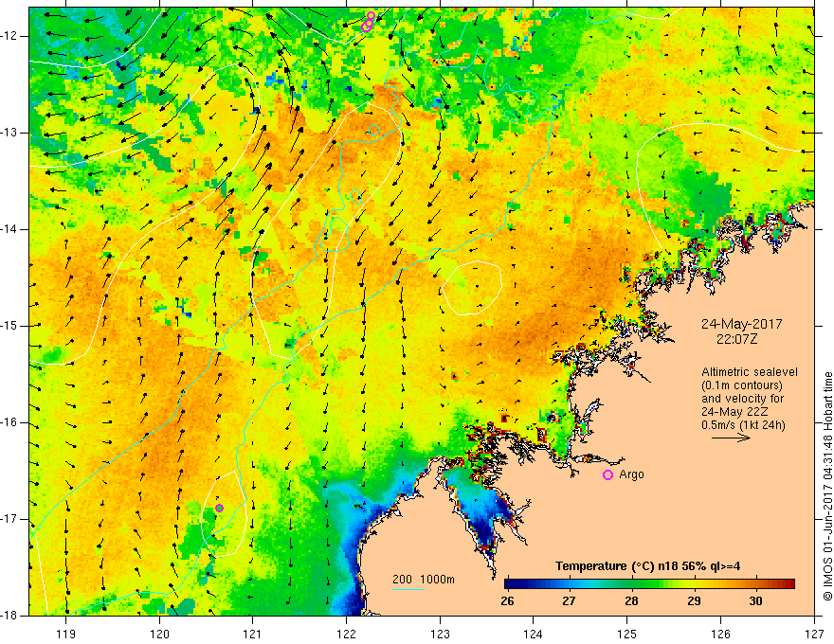Viewport: 834px width, 644px height.
Task: Click the latitude axis label '-18'
Action: click(9, 616)
